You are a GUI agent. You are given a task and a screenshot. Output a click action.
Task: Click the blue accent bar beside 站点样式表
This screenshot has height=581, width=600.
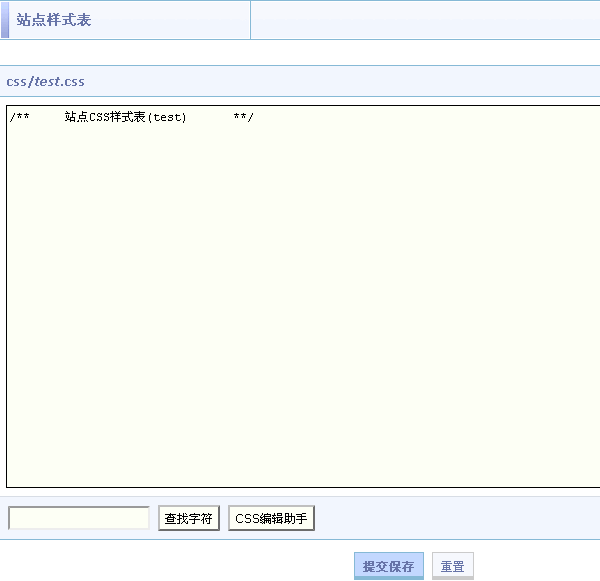(x=4, y=20)
